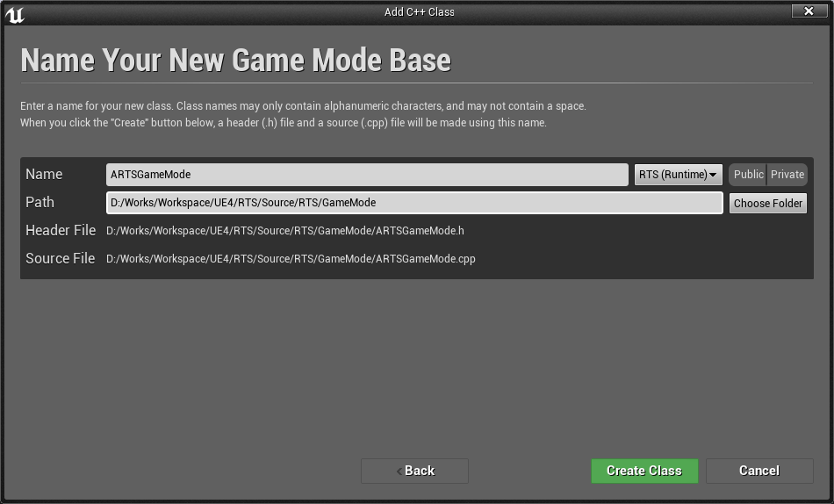Click the Header File path ending ARTSGameMode.h

285,230
